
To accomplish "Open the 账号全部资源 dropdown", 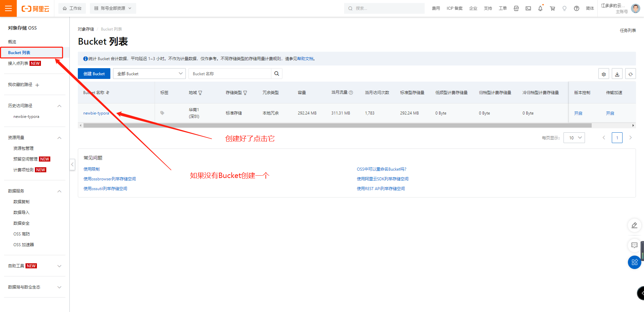I will (x=113, y=8).
